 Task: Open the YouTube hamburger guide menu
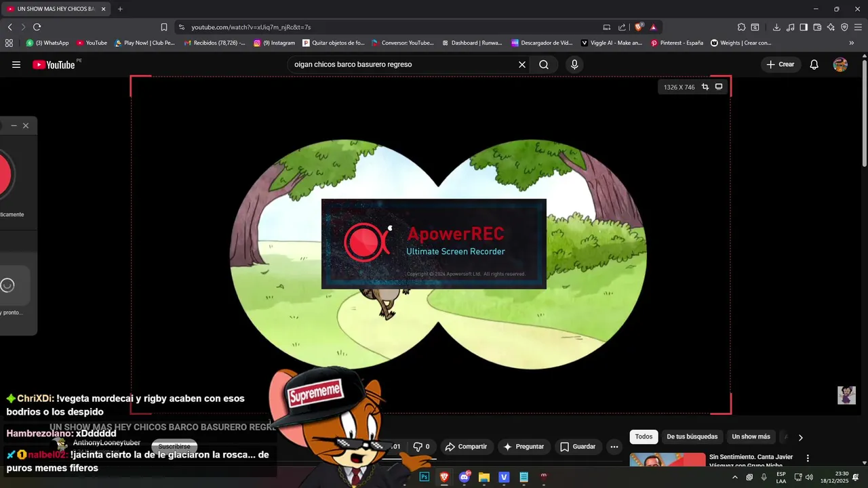click(16, 64)
